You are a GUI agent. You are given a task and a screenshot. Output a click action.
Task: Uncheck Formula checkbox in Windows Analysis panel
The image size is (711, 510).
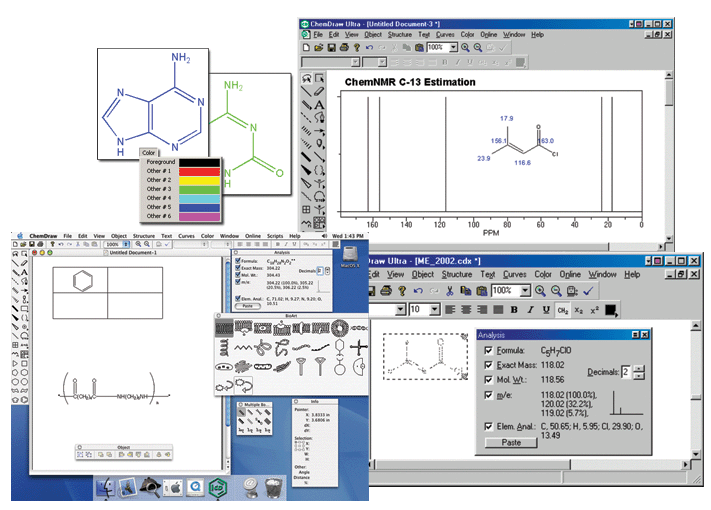click(x=488, y=350)
